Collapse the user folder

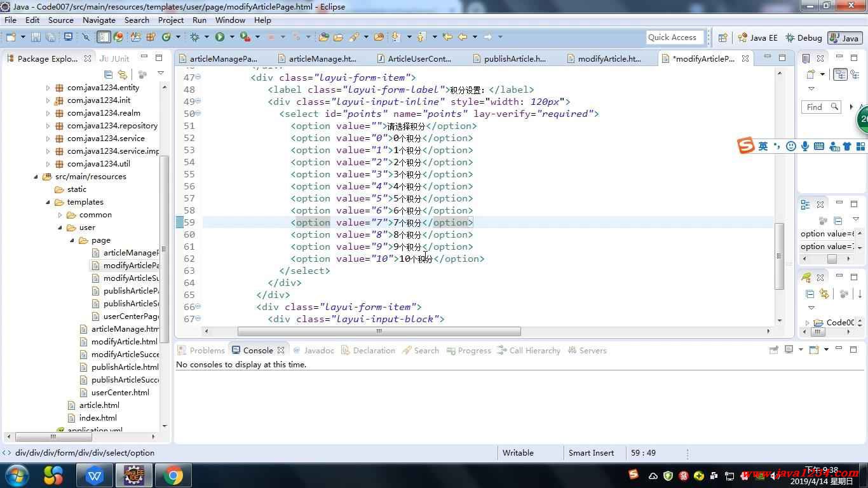60,227
